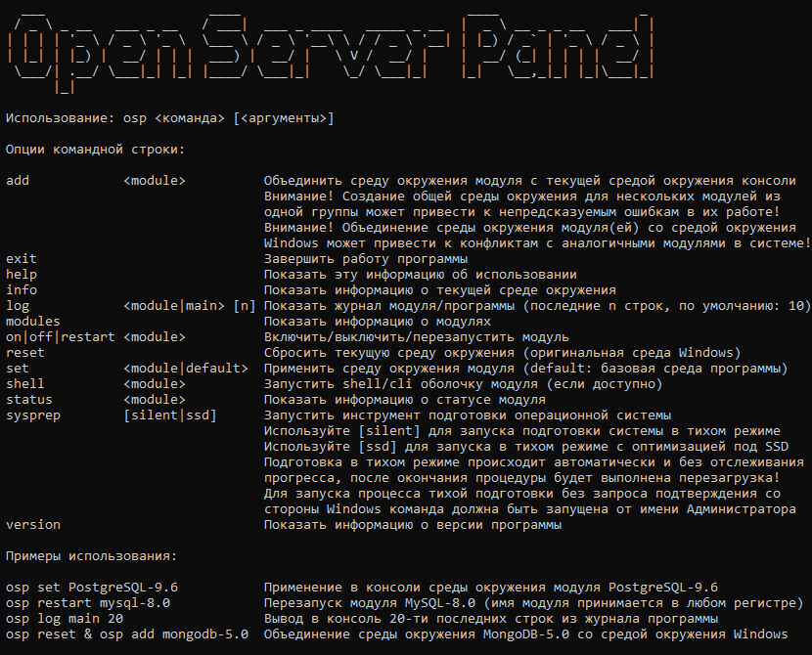Click the 'status' command entry

(29, 400)
